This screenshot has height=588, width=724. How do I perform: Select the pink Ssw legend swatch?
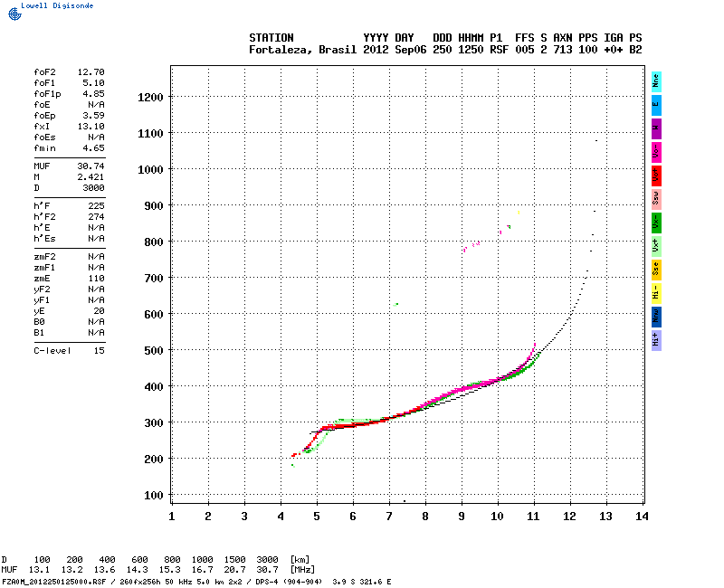point(656,199)
